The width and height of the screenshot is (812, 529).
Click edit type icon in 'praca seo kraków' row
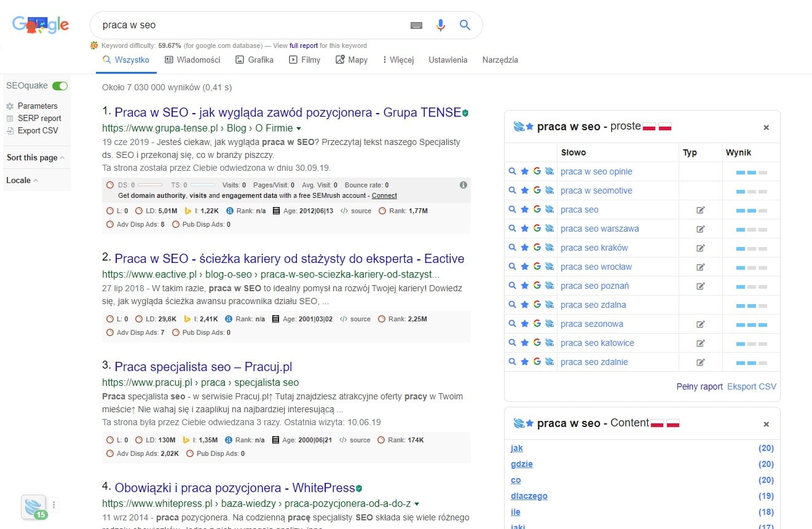pos(700,248)
